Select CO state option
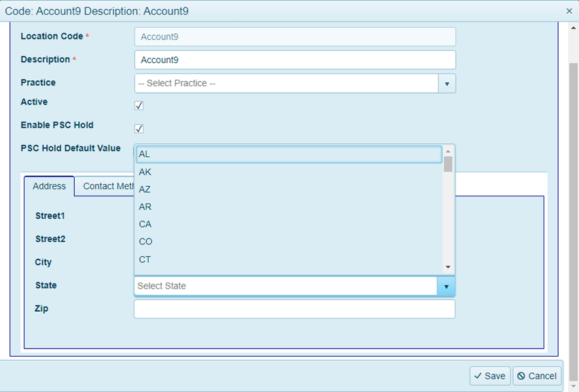The height and width of the screenshot is (392, 579). pos(289,242)
